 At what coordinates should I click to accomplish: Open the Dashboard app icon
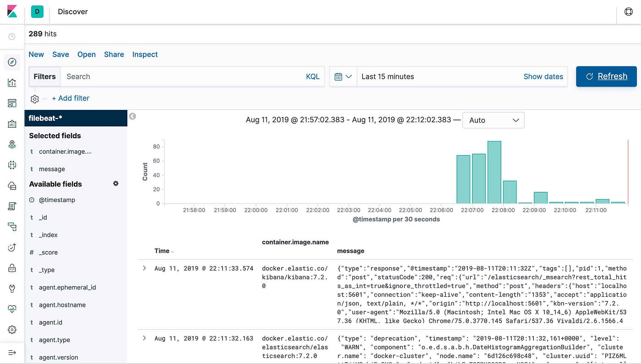(12, 103)
